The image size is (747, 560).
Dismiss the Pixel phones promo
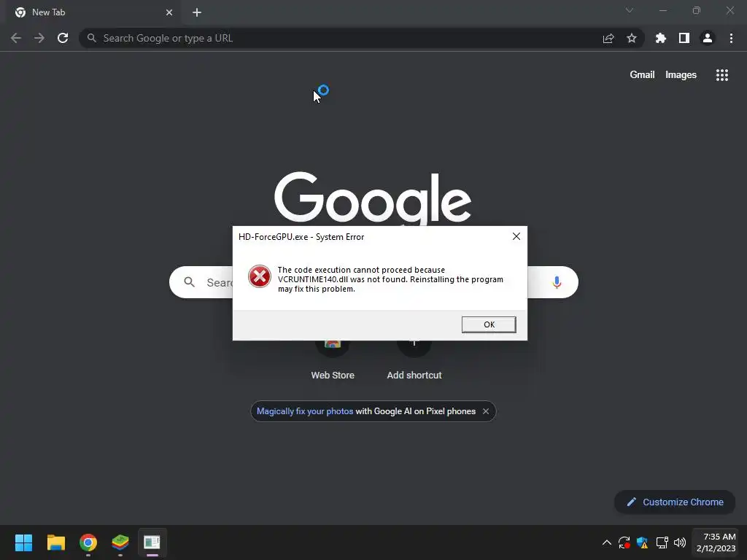[485, 411]
